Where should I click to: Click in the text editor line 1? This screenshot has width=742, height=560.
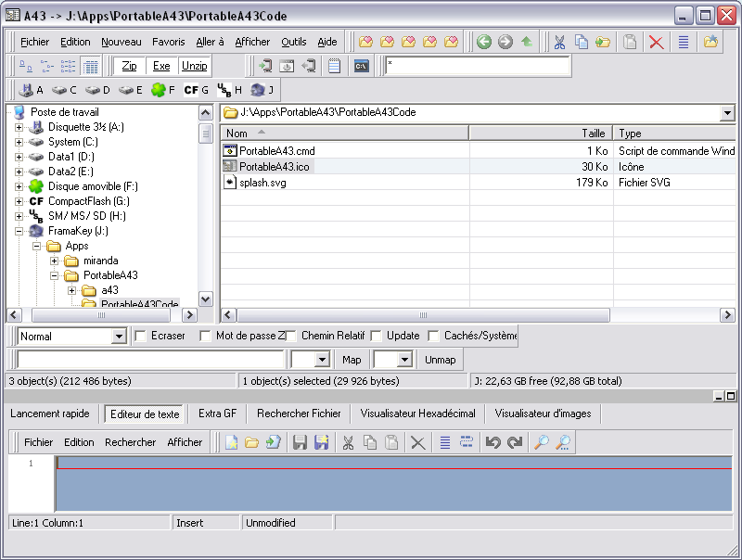pos(393,463)
